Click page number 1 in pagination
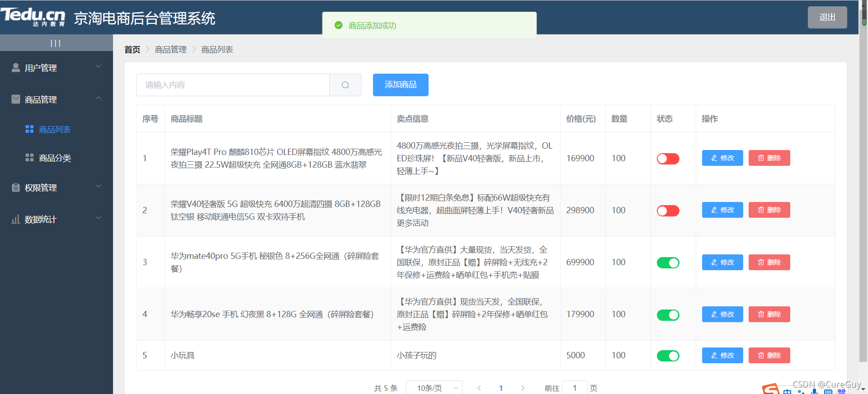Screen dimensions: 868x394 pyautogui.click(x=501, y=388)
